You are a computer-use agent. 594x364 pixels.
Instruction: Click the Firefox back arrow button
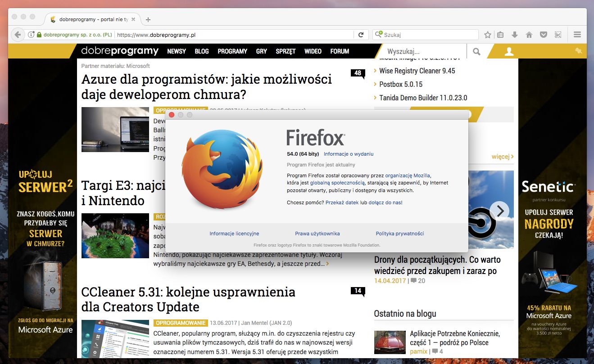pyautogui.click(x=17, y=35)
